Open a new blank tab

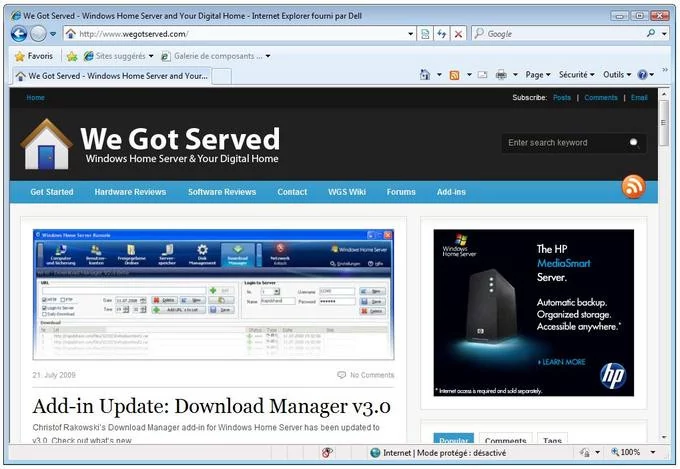[222, 76]
